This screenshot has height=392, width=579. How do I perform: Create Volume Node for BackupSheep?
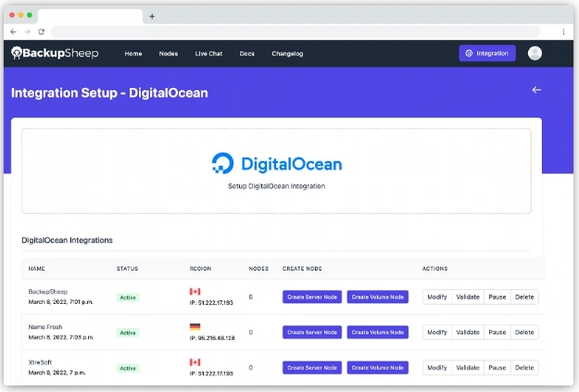click(377, 297)
